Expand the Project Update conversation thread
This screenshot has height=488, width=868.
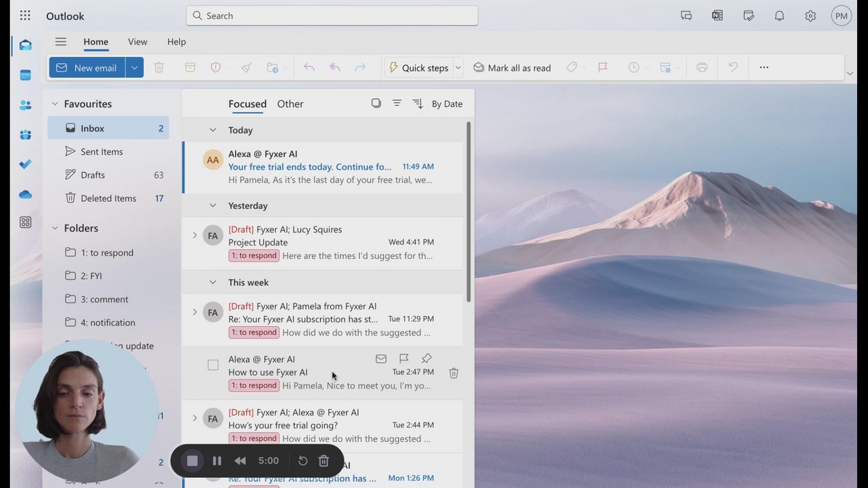(x=195, y=235)
